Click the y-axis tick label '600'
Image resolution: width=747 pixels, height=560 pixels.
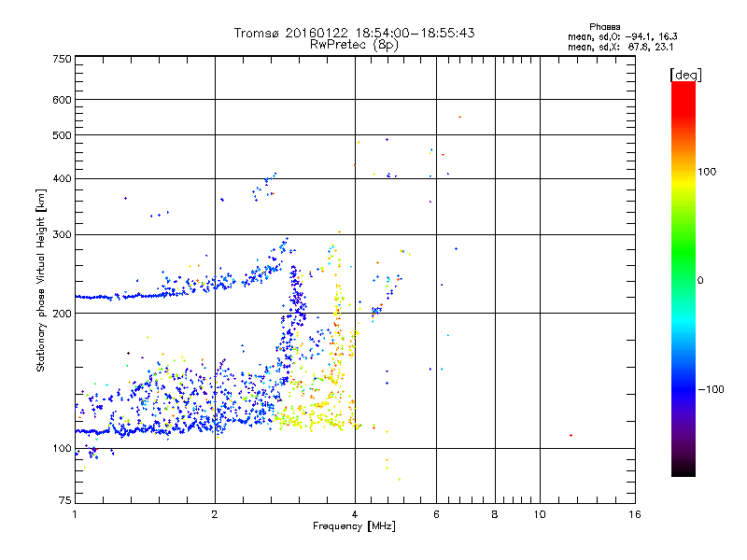pos(62,100)
